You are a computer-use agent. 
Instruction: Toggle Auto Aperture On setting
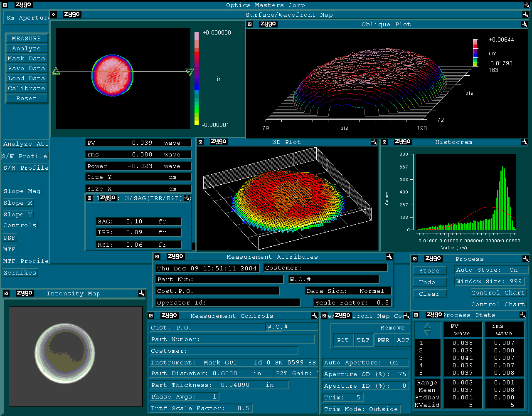coord(366,362)
